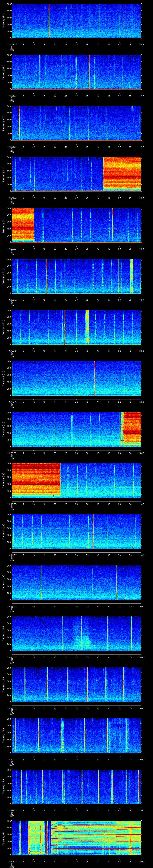The width and height of the screenshot is (153, 868).
Task: Click the yellow burst near 35s in the 14:07:00 spectrogram
Action: tap(87, 327)
